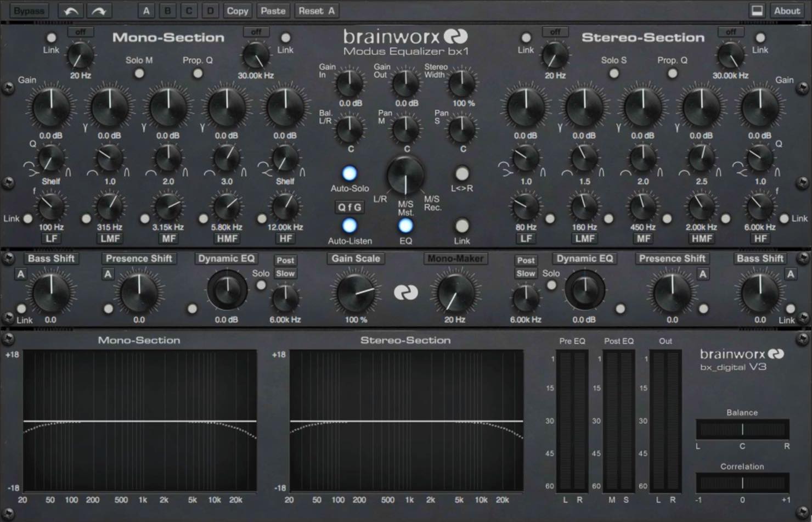
Task: Click the Mono-Section Presence Shift knob
Action: [x=139, y=293]
